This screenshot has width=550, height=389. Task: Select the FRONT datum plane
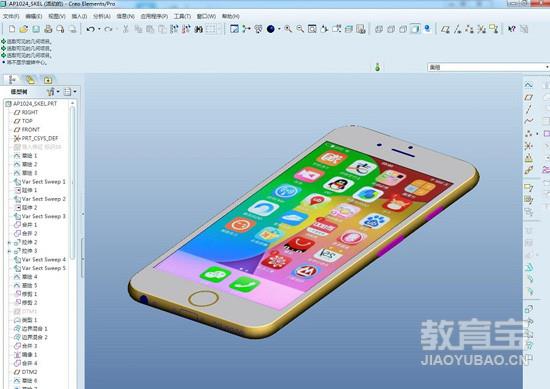coord(27,129)
